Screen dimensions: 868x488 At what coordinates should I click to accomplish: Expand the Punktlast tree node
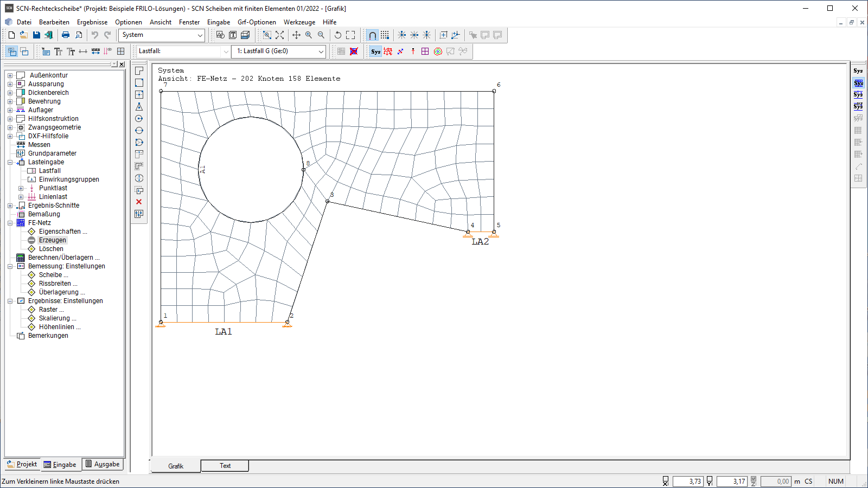[21, 188]
